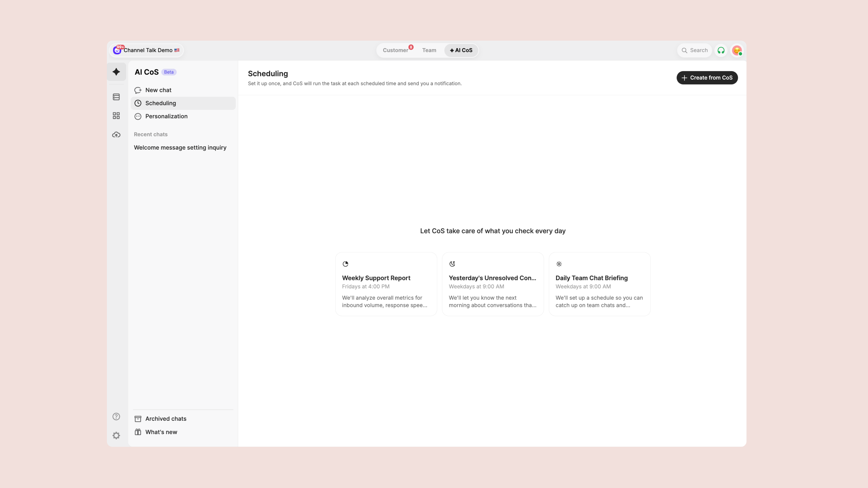This screenshot has height=488, width=868.
Task: Open the apps grid sidebar icon
Action: (x=116, y=116)
